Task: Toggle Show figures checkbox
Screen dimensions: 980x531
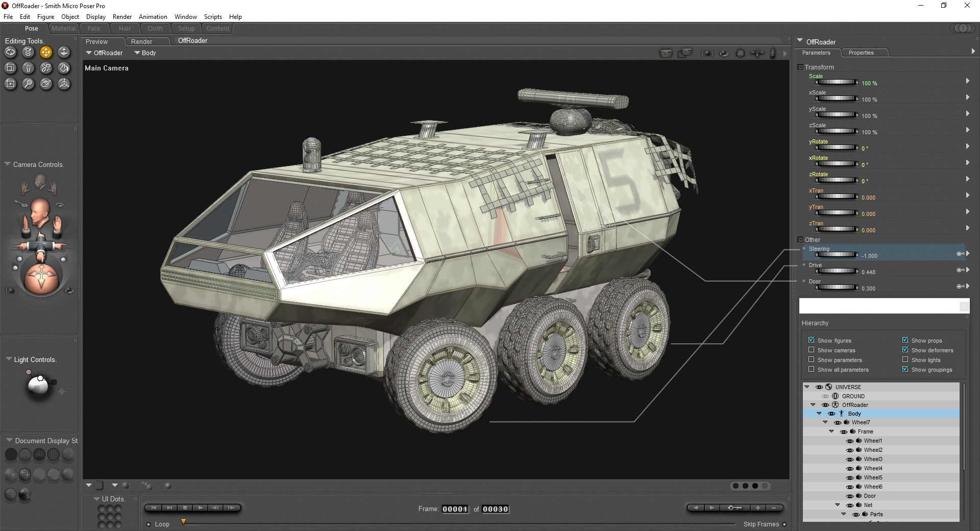Action: coord(811,340)
